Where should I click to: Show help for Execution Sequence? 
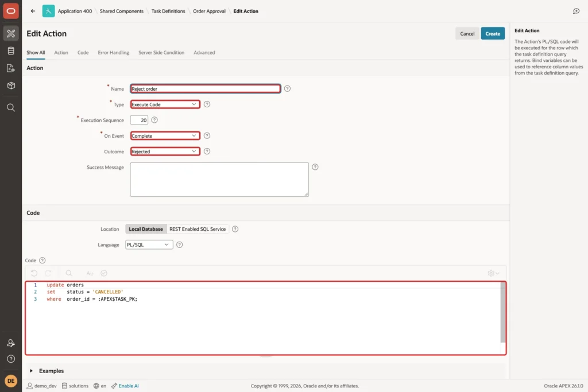tap(154, 120)
